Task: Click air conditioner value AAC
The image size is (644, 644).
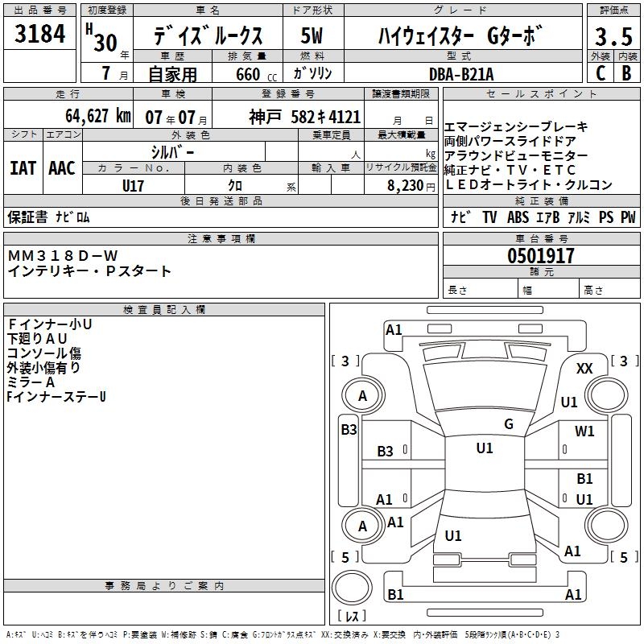Action: pyautogui.click(x=62, y=168)
